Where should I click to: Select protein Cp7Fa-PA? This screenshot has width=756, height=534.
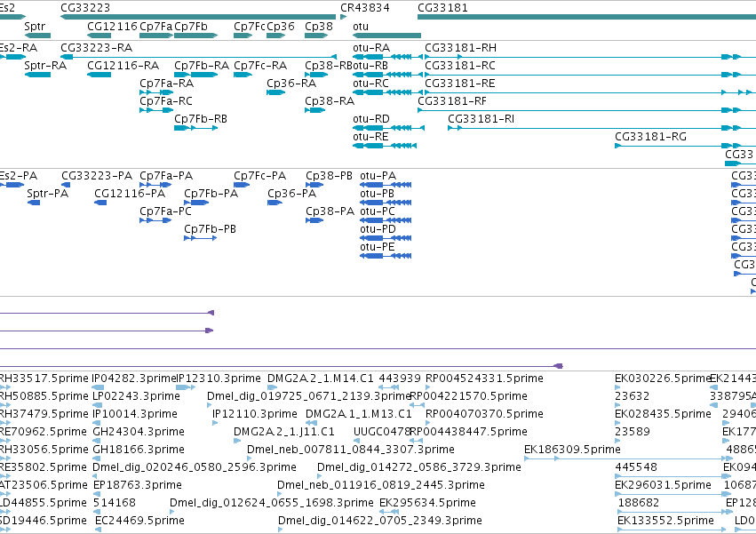pyautogui.click(x=155, y=185)
